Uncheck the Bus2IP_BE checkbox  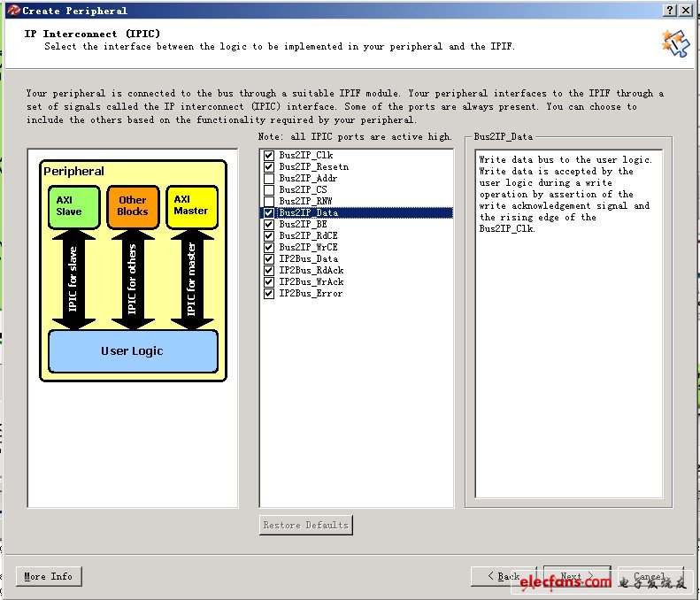click(269, 225)
